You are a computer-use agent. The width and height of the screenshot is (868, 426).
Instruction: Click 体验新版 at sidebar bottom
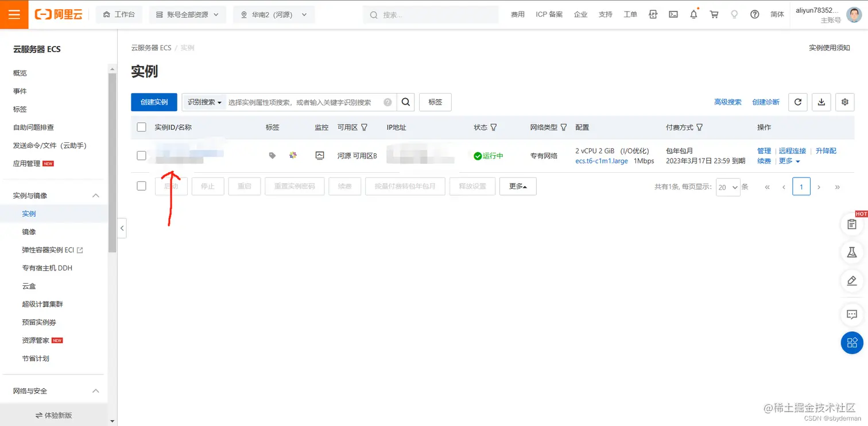tap(54, 415)
